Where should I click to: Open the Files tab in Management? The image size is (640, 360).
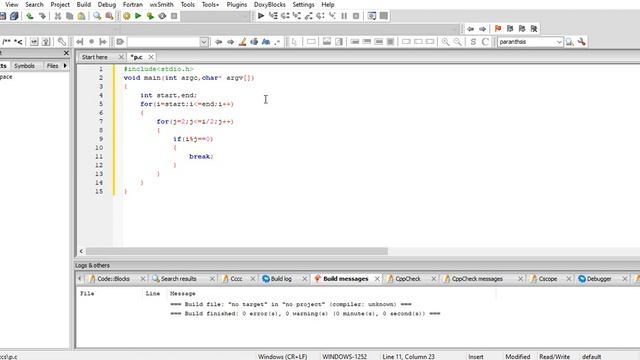point(52,66)
